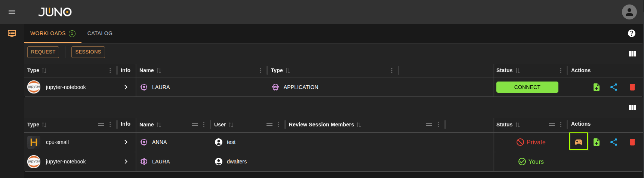The height and width of the screenshot is (178, 644).
Task: Click green add-file icon in first workload row
Action: tap(596, 87)
